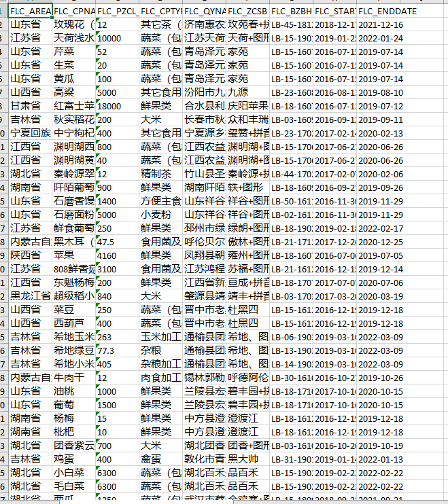Screen dimensions: 448x504
Task: Select the 黑龙江省 area cell
Action: click(x=30, y=296)
